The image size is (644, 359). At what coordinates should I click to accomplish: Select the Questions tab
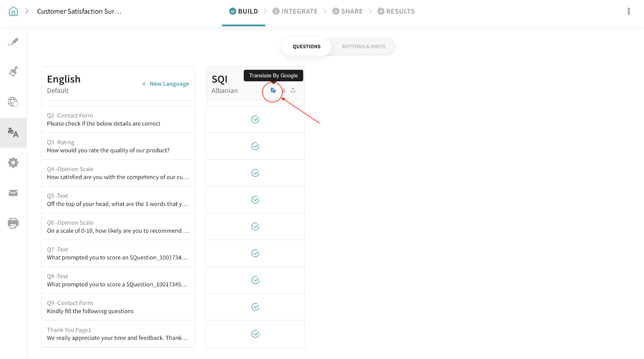click(x=306, y=47)
